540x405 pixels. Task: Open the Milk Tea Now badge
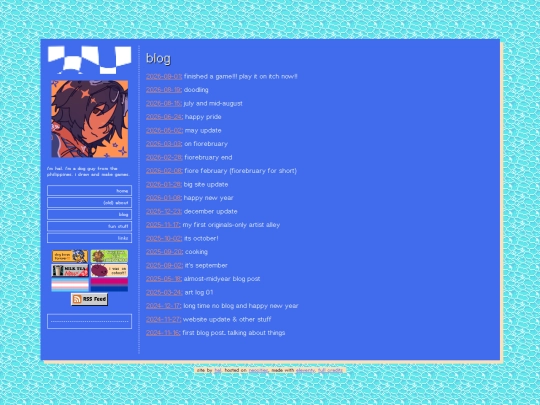pos(70,270)
